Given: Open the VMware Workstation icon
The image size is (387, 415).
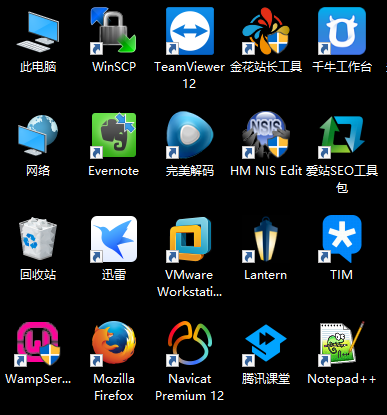Looking at the screenshot, I should click(x=190, y=239).
